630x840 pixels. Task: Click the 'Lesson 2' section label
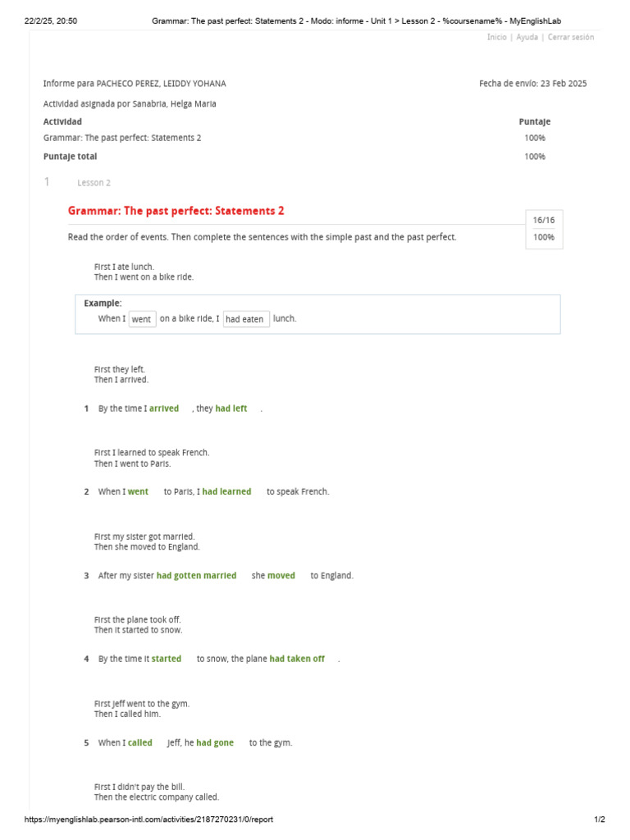coord(94,183)
